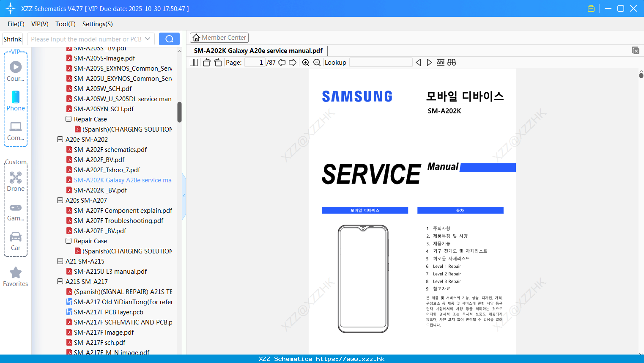Click the Shrink button
Viewport: 644px width, 363px height.
13,39
